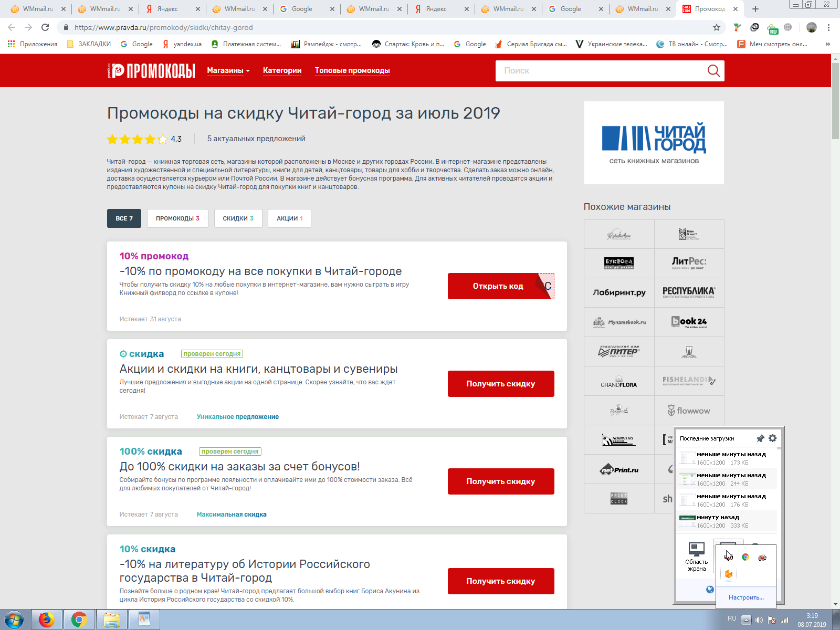The width and height of the screenshot is (840, 630).
Task: Click the Открыть код button
Action: pyautogui.click(x=501, y=286)
